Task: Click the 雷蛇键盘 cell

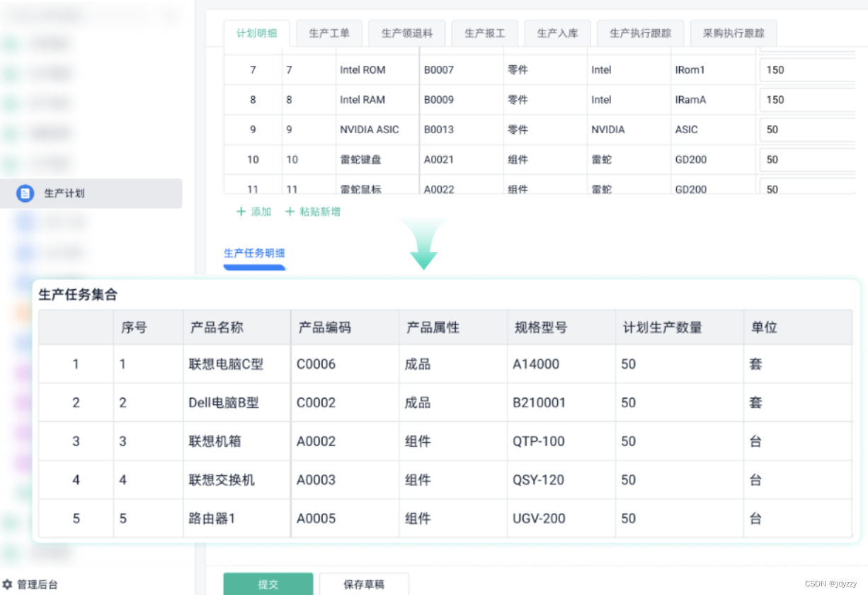Action: (x=377, y=159)
